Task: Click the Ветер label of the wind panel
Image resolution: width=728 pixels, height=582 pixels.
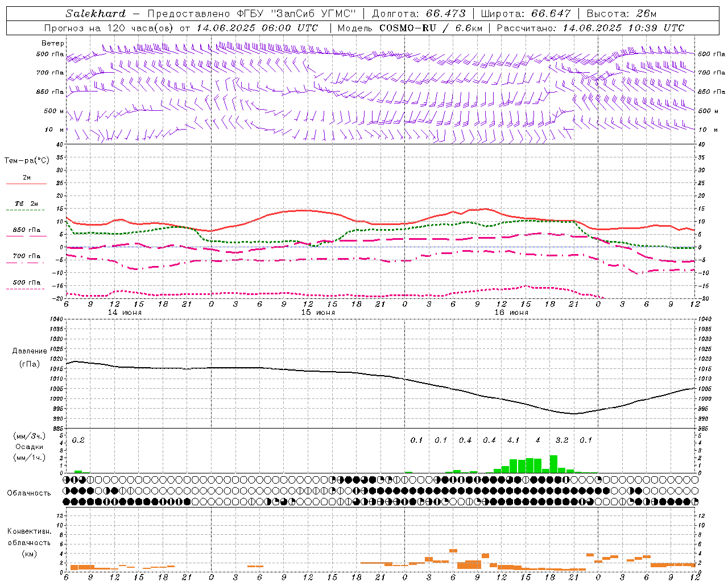Action: [53, 43]
